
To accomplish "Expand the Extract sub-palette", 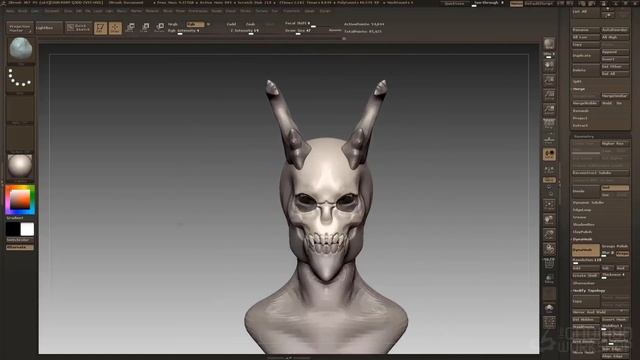I will [x=580, y=126].
